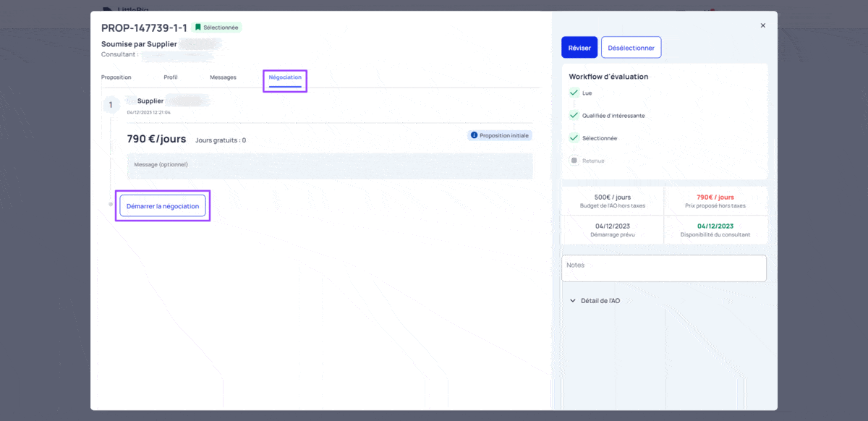Click the Qualifiée d'intéressante checkmark icon
This screenshot has width=868, height=421.
[574, 115]
